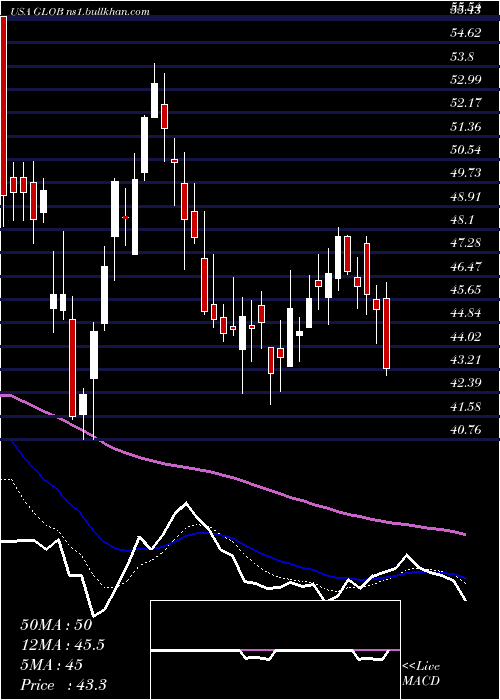
Task: Click the 45.65 price level label
Action: tap(466, 290)
